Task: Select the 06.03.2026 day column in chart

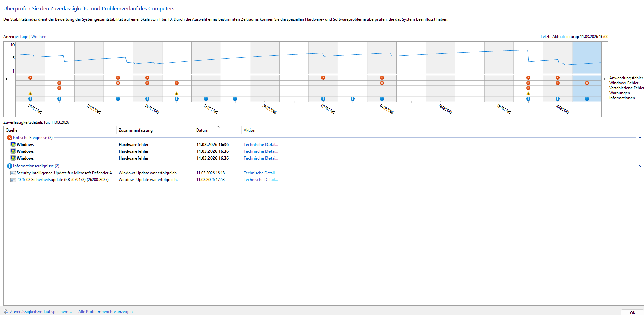Action: coord(441,71)
